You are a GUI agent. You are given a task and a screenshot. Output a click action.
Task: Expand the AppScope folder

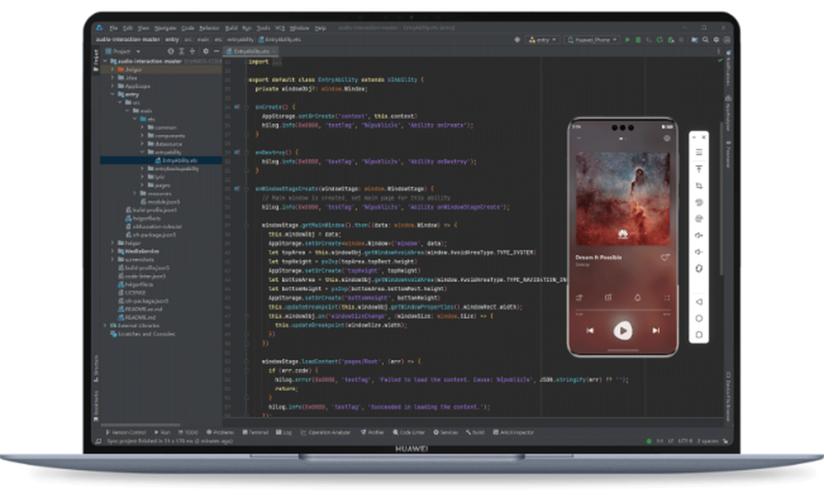coord(112,86)
